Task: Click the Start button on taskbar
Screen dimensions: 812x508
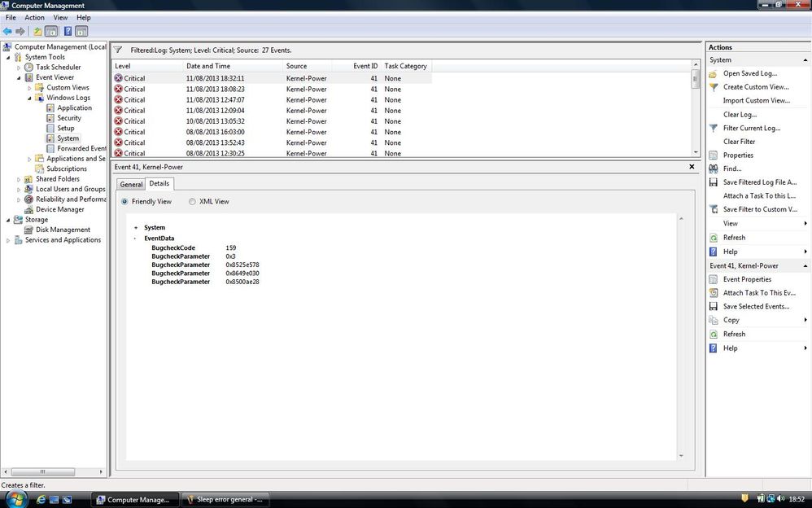Action: coord(15,499)
